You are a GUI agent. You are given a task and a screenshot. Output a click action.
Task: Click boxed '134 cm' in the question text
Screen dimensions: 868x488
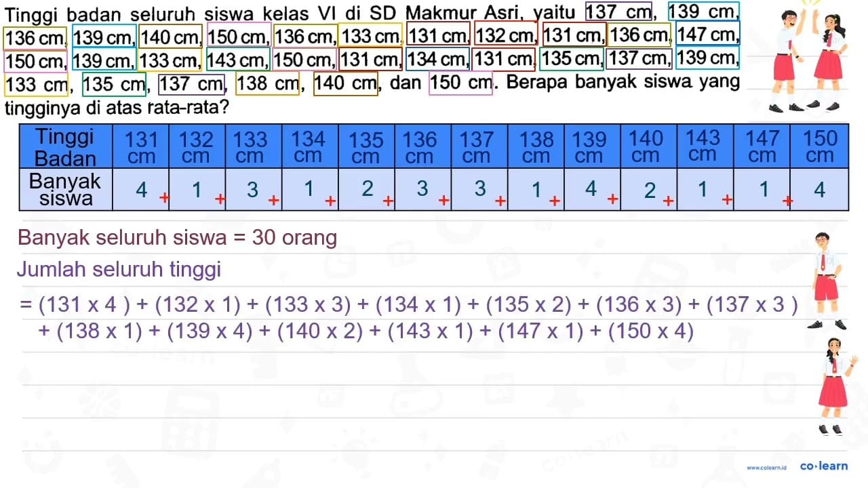(x=437, y=60)
